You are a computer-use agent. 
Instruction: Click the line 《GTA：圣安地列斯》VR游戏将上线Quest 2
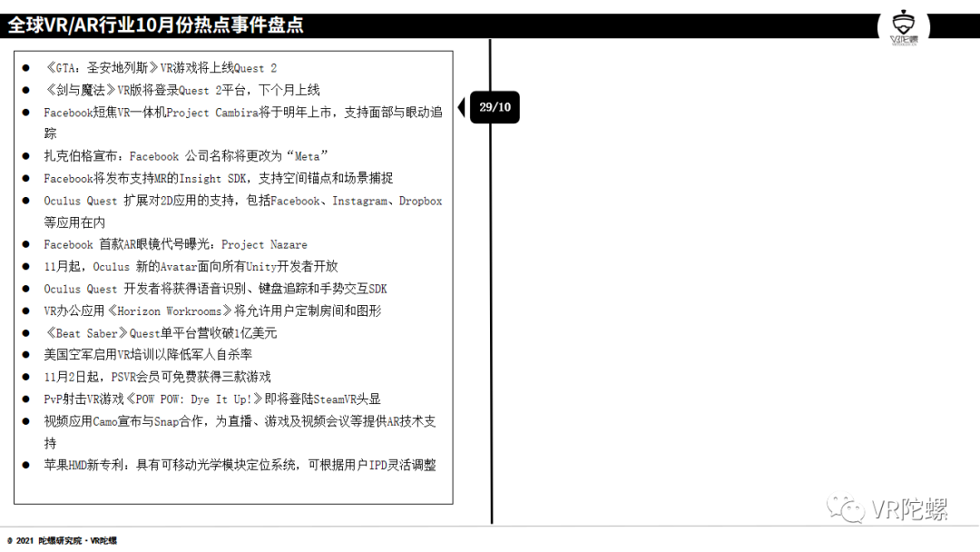coord(161,67)
